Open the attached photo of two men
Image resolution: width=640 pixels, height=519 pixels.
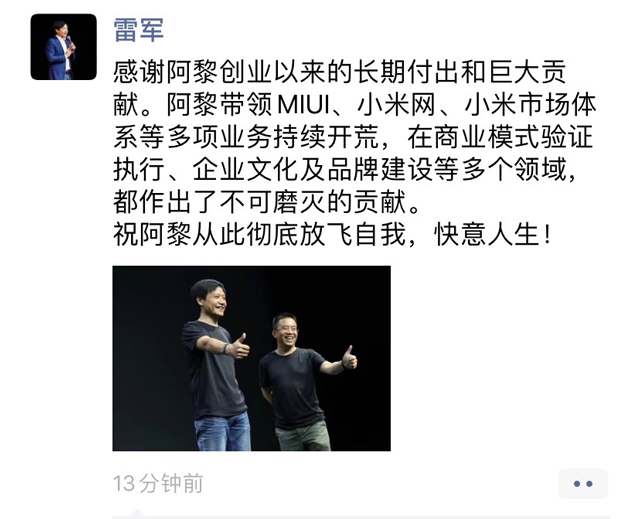point(251,358)
